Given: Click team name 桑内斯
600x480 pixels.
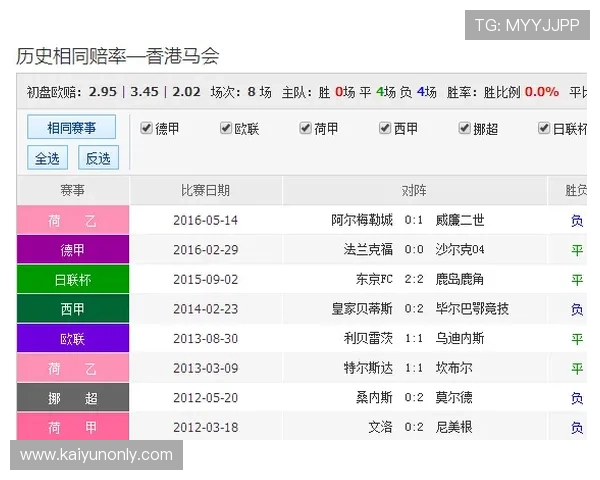Looking at the screenshot, I should click(x=374, y=398).
